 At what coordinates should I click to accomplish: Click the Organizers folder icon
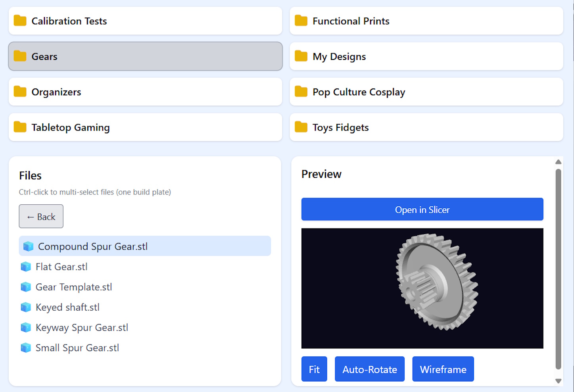(20, 92)
